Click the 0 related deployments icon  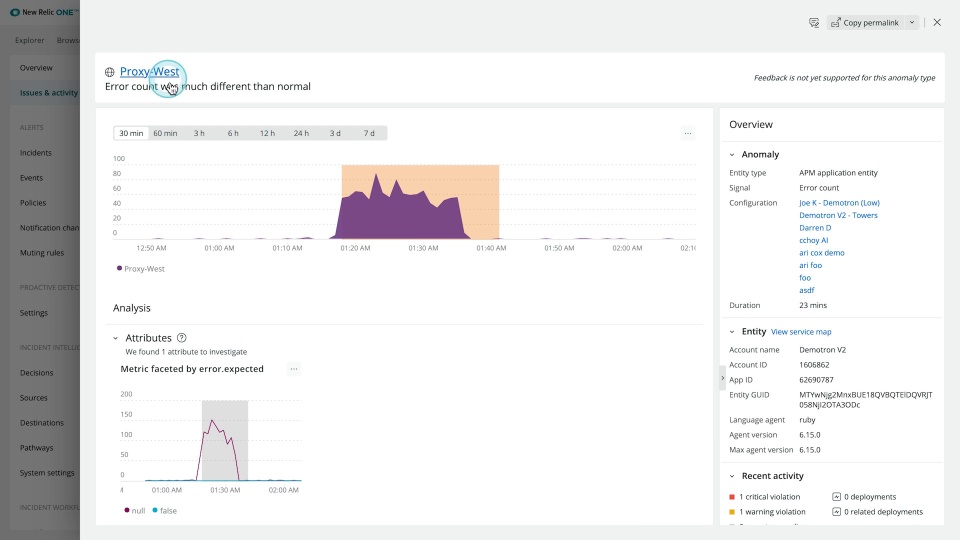[836, 512]
